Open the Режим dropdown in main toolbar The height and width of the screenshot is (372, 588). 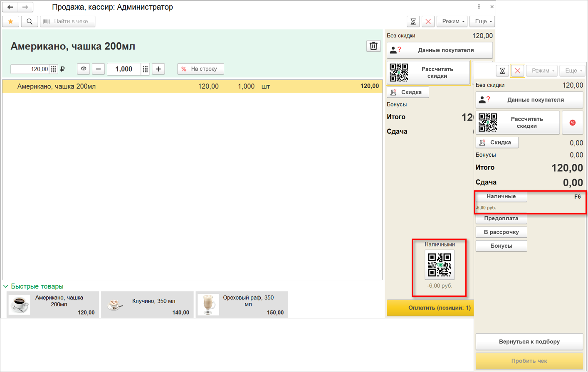click(452, 21)
